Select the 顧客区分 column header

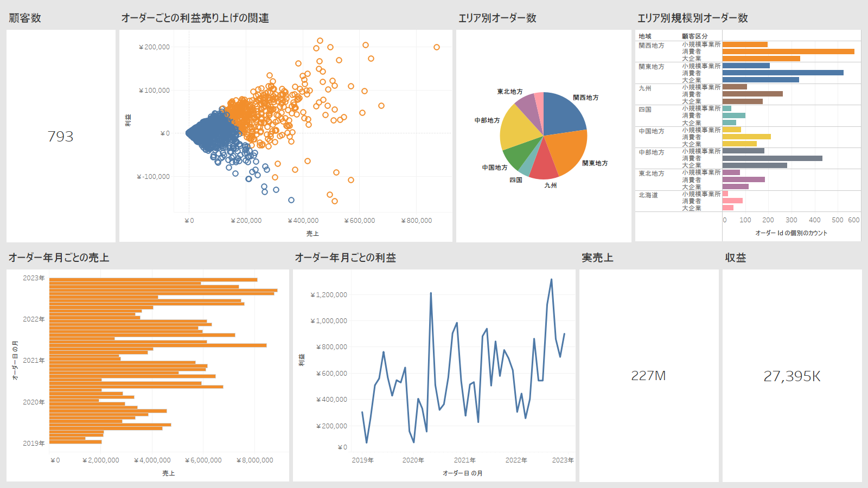pyautogui.click(x=694, y=36)
